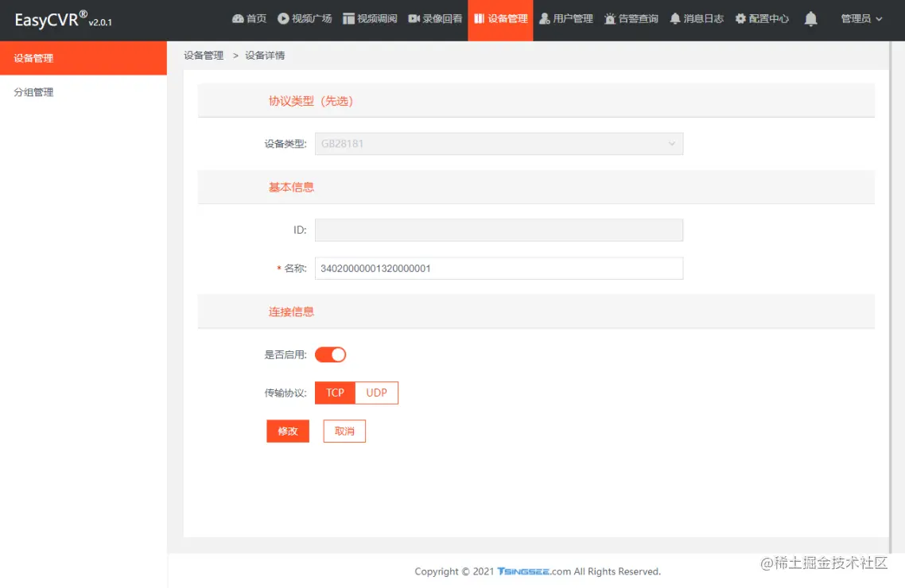Open 配置中心 configuration center
905x588 pixels.
(x=762, y=18)
